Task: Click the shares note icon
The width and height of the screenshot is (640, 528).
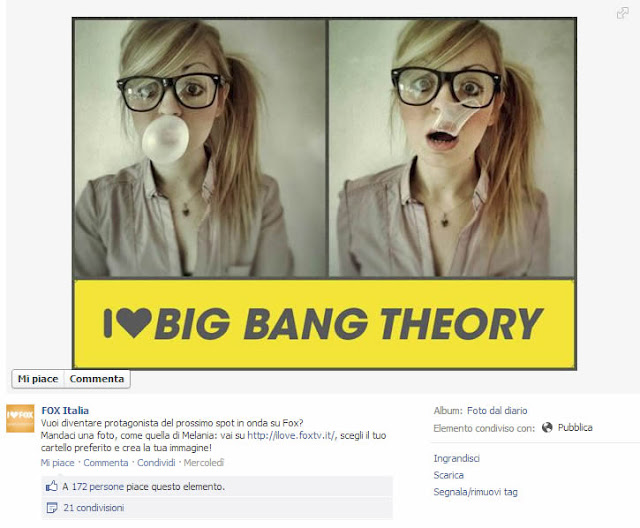Action: pyautogui.click(x=52, y=508)
